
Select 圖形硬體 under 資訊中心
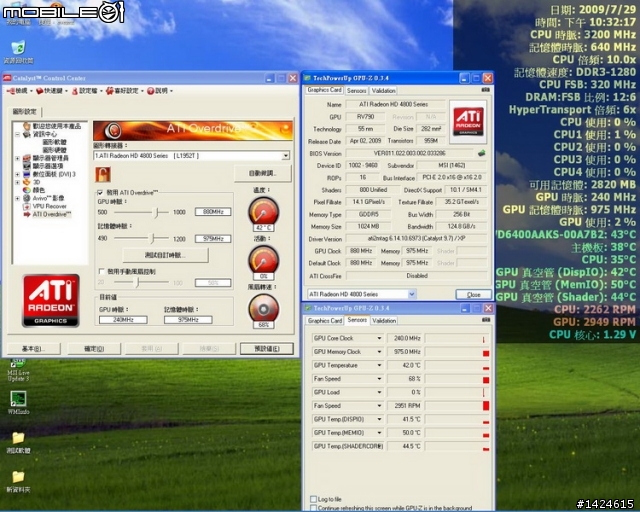click(x=54, y=150)
